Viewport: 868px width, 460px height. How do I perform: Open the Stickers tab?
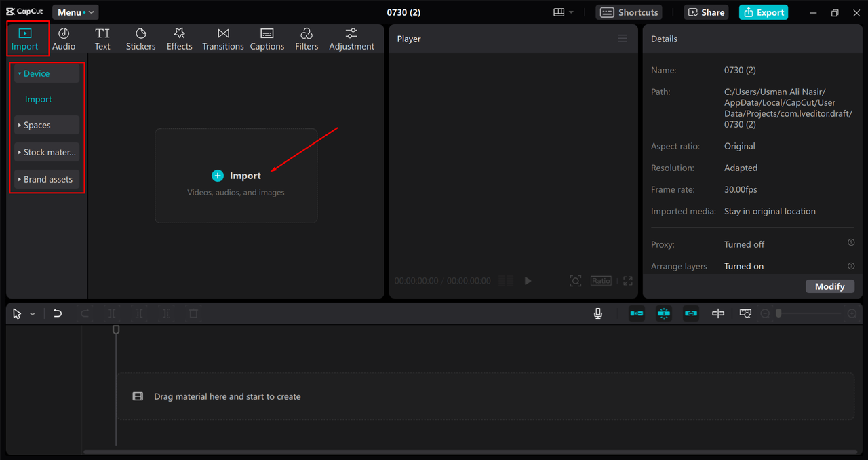pyautogui.click(x=140, y=39)
